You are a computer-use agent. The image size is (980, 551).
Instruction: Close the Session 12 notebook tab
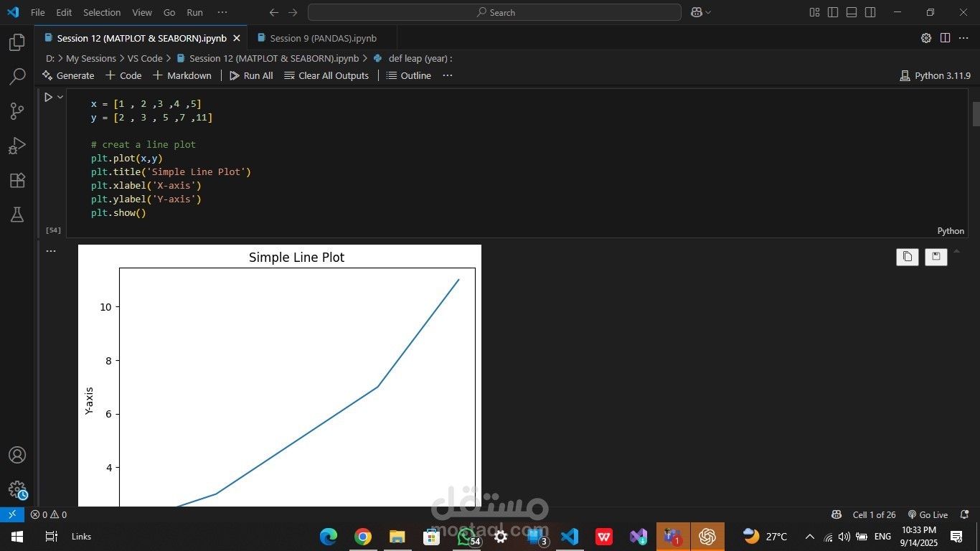237,38
